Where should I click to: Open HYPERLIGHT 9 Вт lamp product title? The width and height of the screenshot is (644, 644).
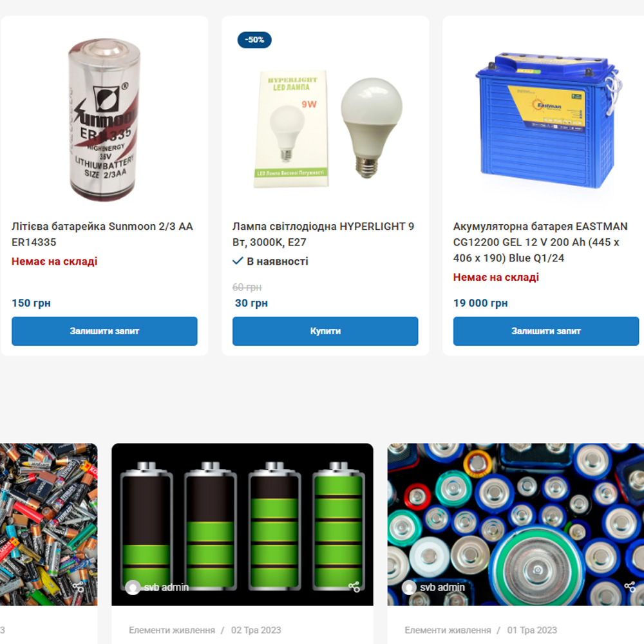[x=323, y=234]
